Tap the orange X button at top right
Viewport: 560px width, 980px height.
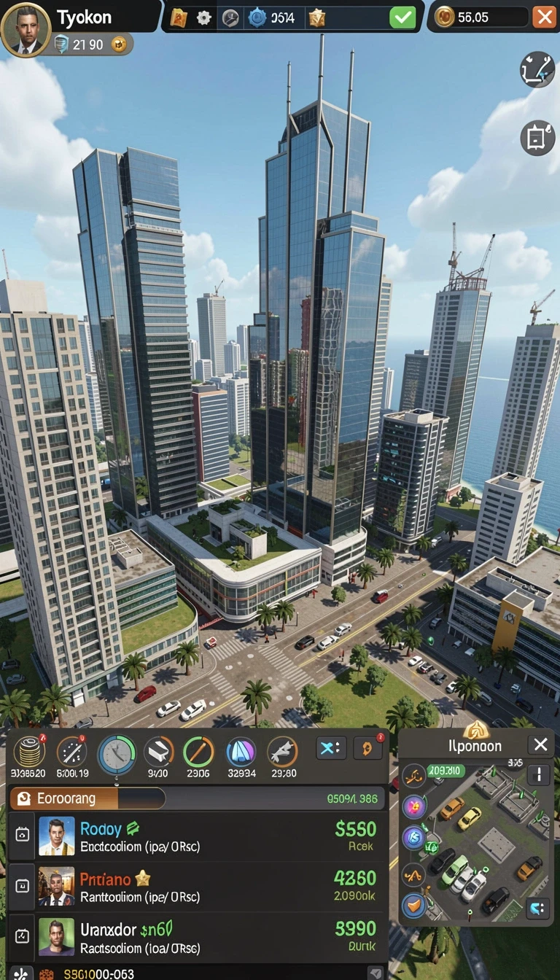544,17
